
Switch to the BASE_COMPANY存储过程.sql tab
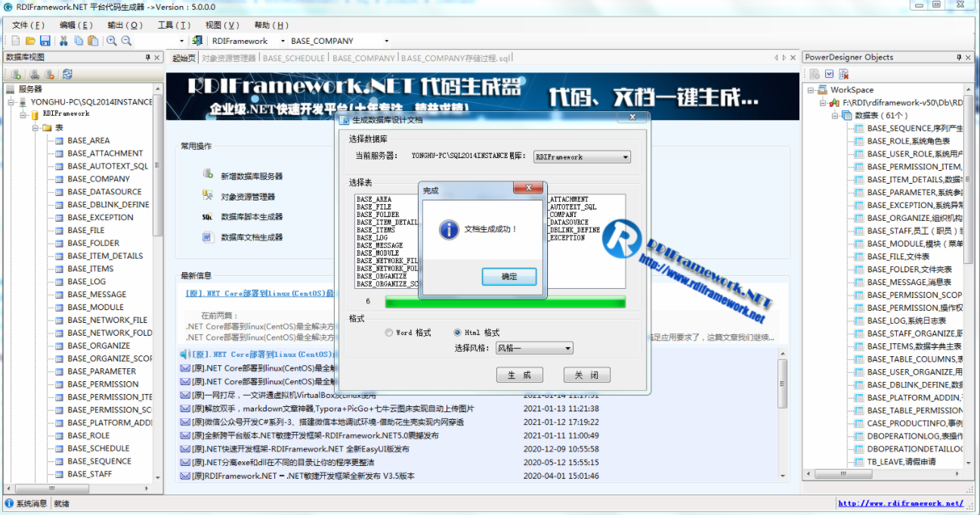pos(457,57)
